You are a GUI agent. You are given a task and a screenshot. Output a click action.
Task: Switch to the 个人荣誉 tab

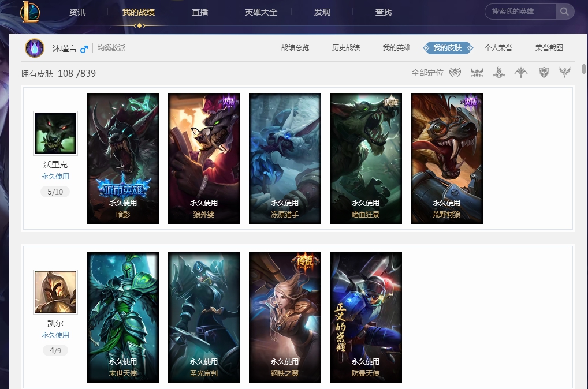click(498, 48)
